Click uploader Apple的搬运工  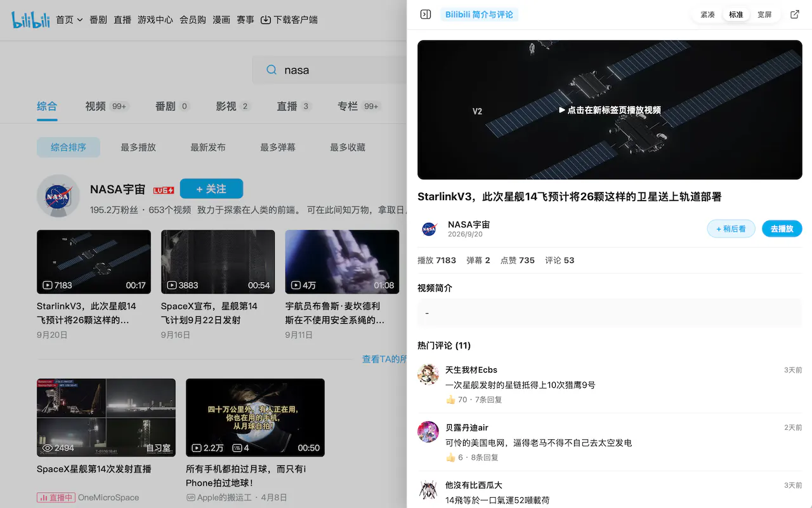(226, 497)
